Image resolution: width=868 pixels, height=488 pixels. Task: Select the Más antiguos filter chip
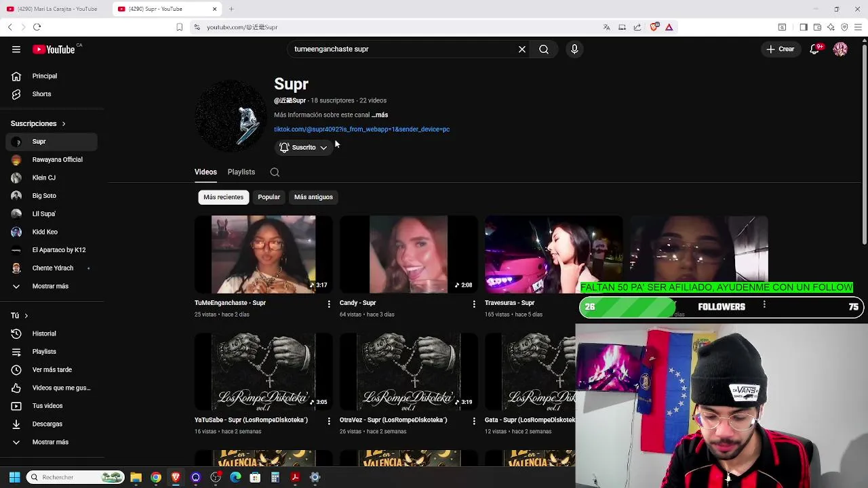point(313,197)
